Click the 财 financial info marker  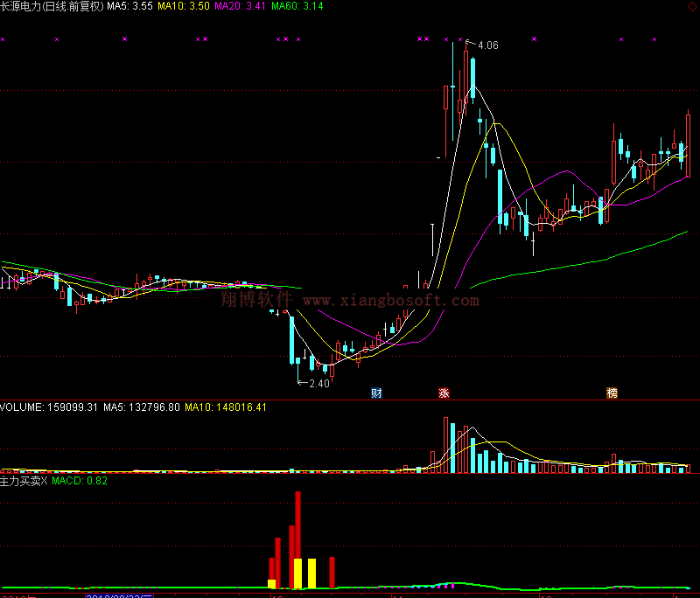point(376,393)
